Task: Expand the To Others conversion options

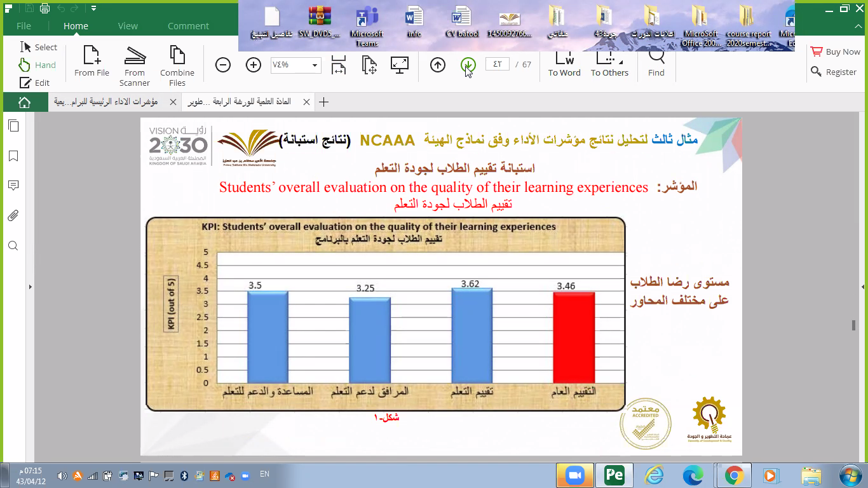Action: pyautogui.click(x=609, y=64)
